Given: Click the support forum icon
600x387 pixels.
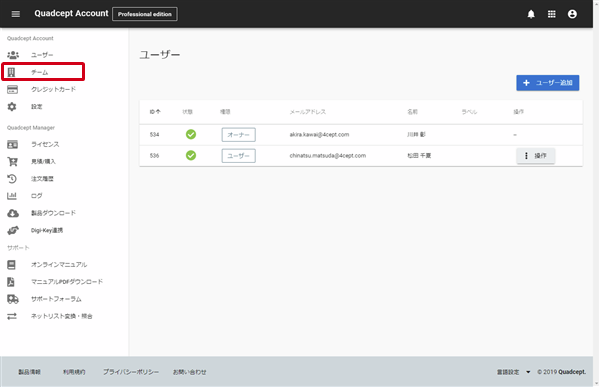Looking at the screenshot, I should tap(13, 299).
